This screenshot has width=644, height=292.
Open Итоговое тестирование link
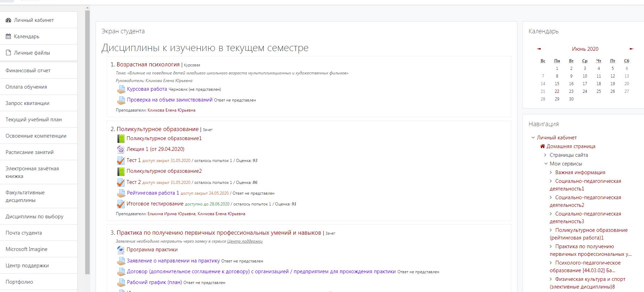(x=155, y=204)
